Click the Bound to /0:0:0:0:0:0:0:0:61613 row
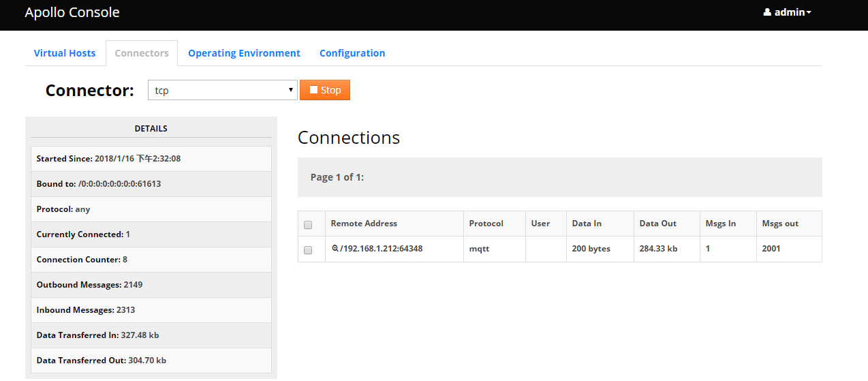 coord(151,184)
